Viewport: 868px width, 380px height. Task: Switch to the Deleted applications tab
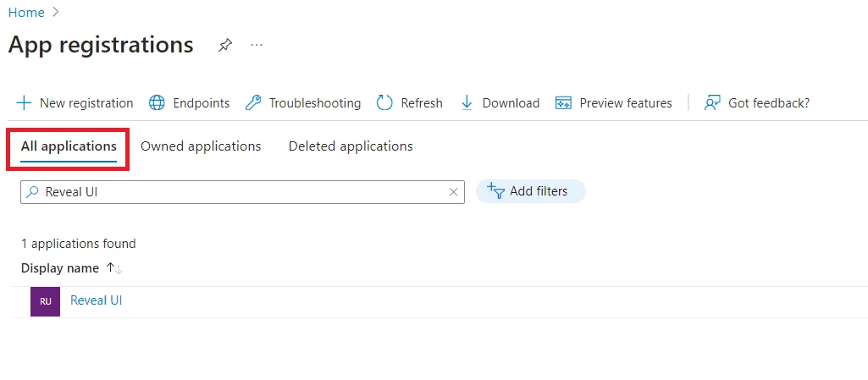pos(351,146)
